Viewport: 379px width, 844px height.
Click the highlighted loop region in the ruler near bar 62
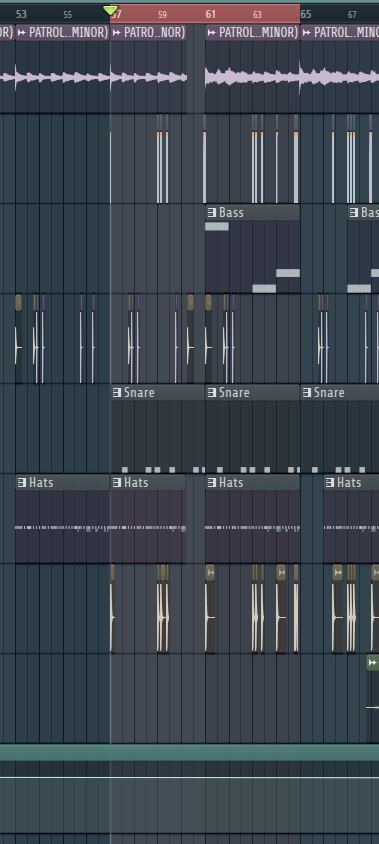(x=205, y=14)
